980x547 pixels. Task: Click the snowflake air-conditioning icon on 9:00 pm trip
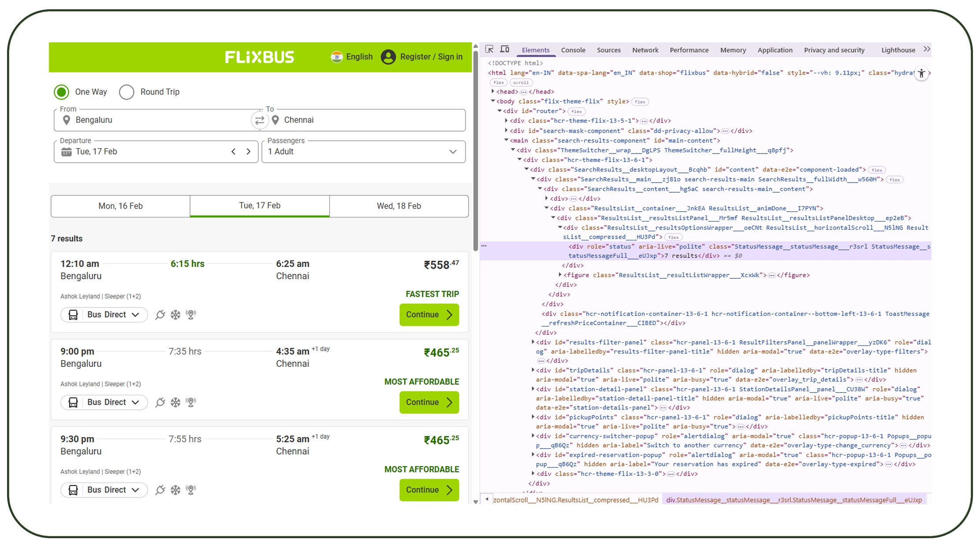(175, 402)
